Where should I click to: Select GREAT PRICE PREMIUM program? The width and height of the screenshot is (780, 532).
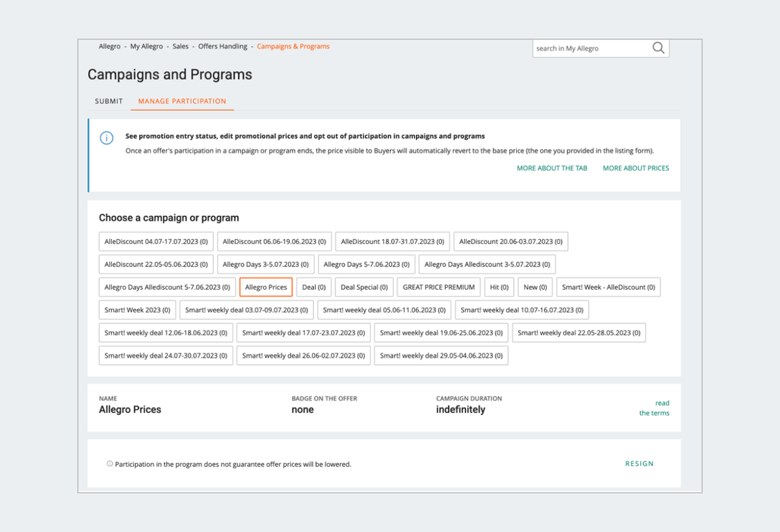point(439,287)
